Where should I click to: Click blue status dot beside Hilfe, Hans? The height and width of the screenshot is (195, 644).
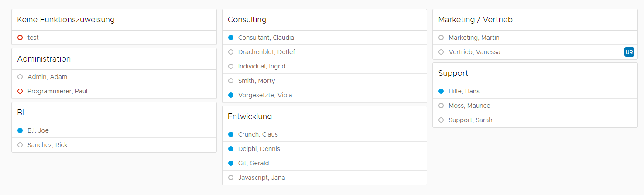[441, 92]
